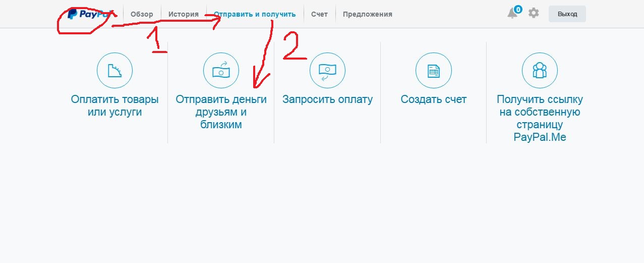Open the Обзор menu item

coord(142,14)
